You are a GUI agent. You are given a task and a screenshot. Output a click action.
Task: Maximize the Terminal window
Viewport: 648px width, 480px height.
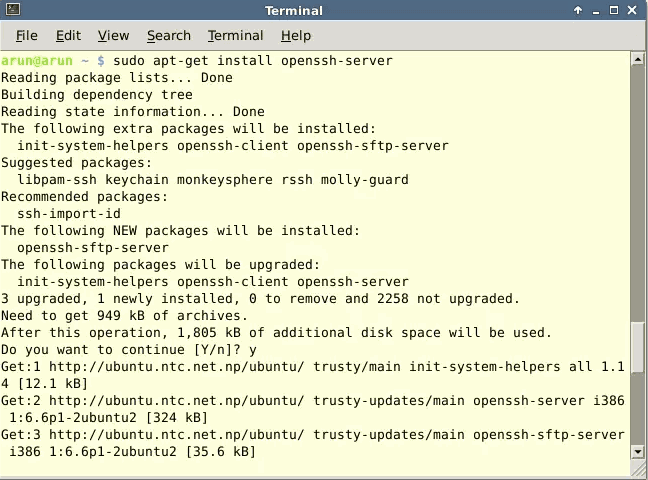pos(616,10)
